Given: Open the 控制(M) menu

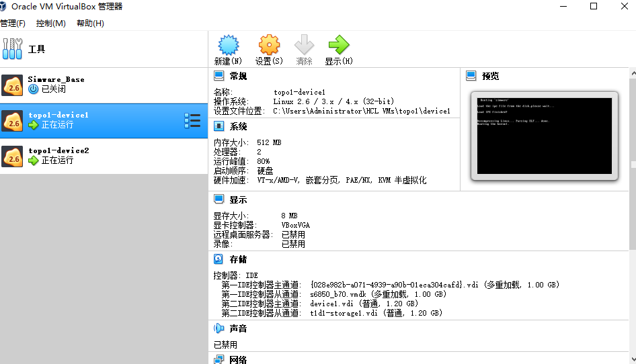Looking at the screenshot, I should pos(50,24).
